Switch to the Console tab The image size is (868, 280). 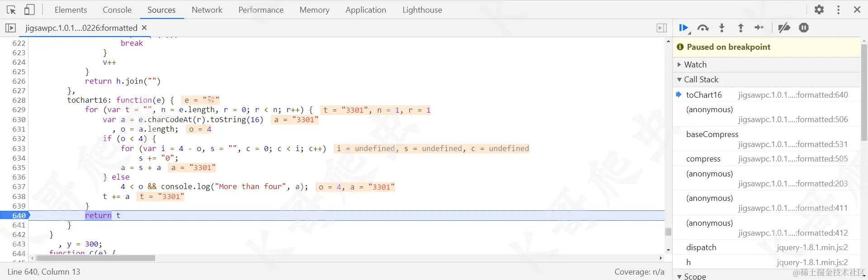[x=117, y=9]
